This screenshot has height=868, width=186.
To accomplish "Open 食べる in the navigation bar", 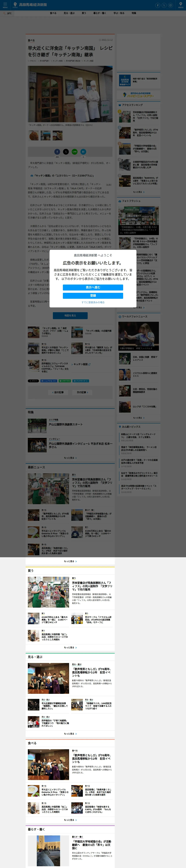I will pos(53,13).
